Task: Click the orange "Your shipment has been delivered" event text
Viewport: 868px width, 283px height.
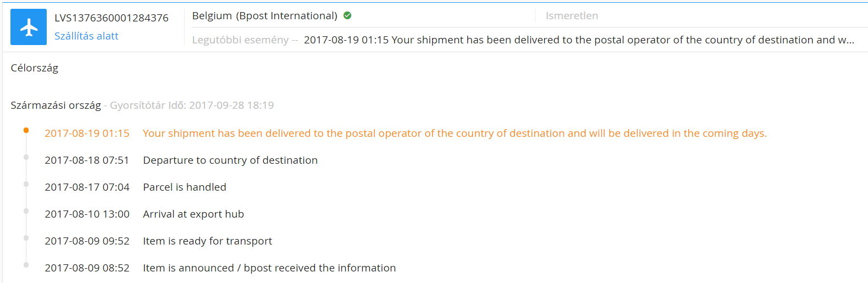Action: click(454, 133)
